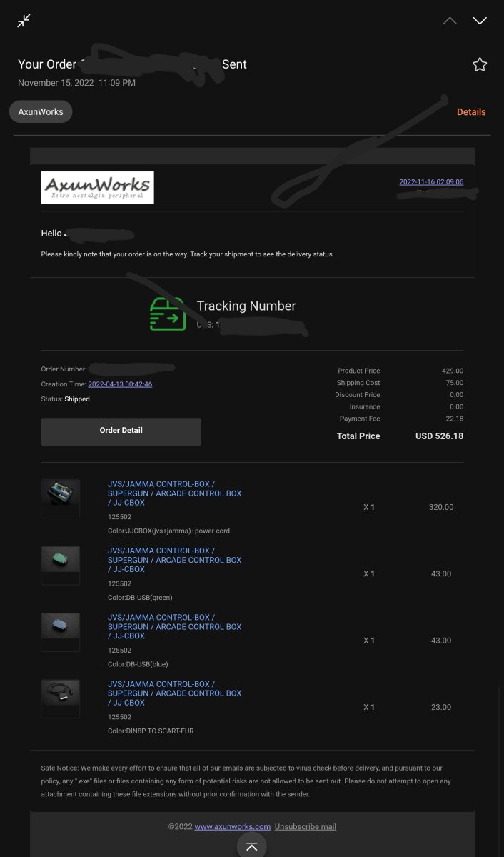Open product link for DB-USB(blue) item
Image resolution: width=504 pixels, height=857 pixels.
174,626
